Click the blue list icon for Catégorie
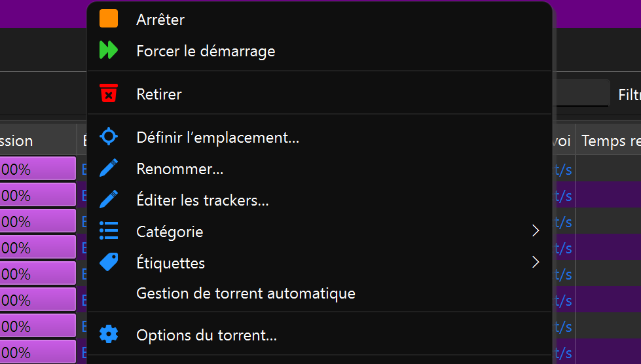 click(x=108, y=231)
